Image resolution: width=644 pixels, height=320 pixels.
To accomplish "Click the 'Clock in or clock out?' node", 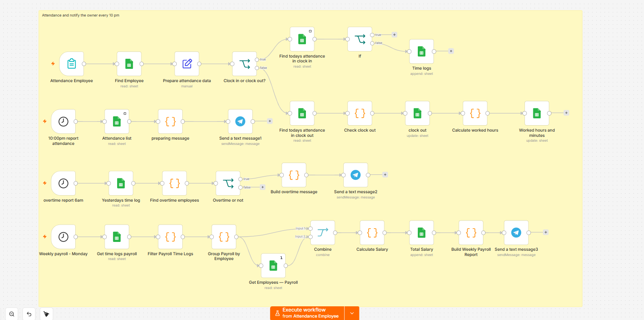I will tap(244, 64).
